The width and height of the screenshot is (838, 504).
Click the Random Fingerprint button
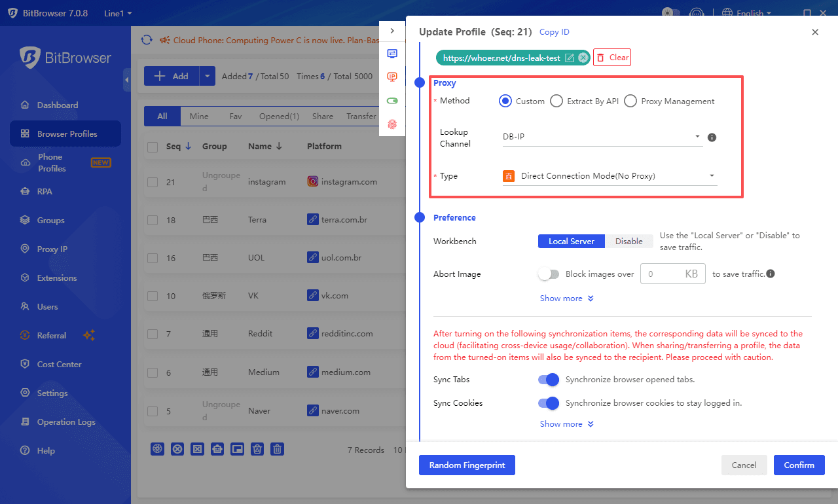coord(467,465)
